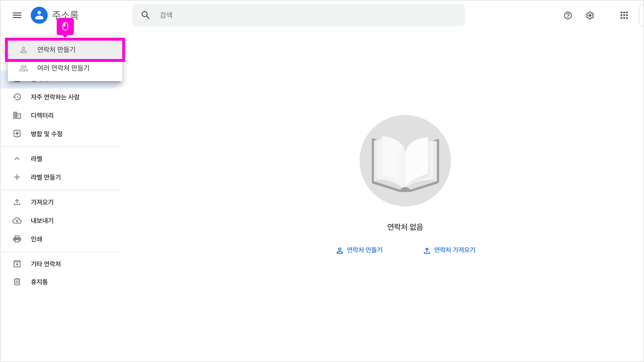The width and height of the screenshot is (644, 362).
Task: Click the blue Contacts avatar icon
Action: pos(38,15)
